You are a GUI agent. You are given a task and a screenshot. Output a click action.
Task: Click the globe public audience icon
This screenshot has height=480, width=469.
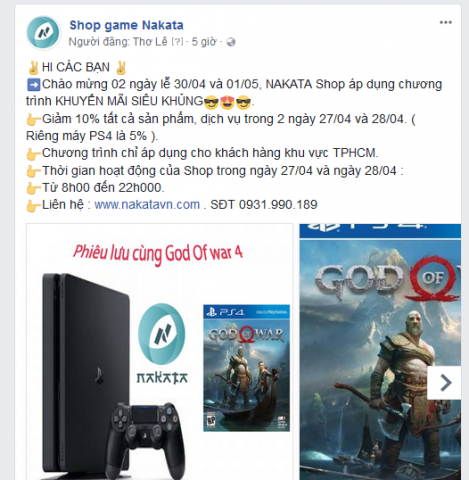coord(231,42)
